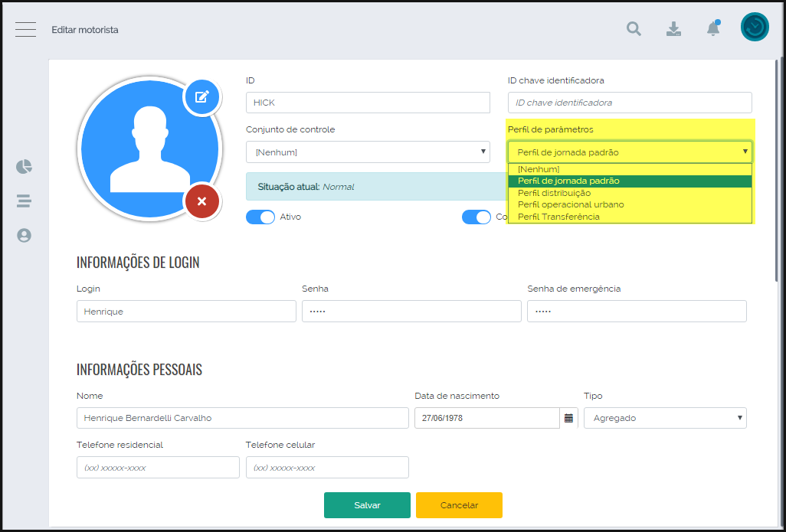Open the user profile avatar menu
Screen dimensions: 786x532
[x=755, y=27]
